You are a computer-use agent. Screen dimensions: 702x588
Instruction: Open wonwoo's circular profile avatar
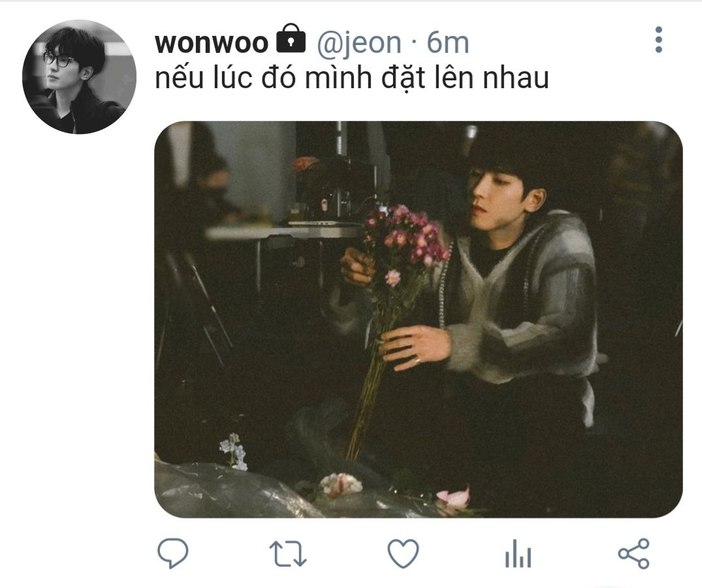pyautogui.click(x=79, y=77)
